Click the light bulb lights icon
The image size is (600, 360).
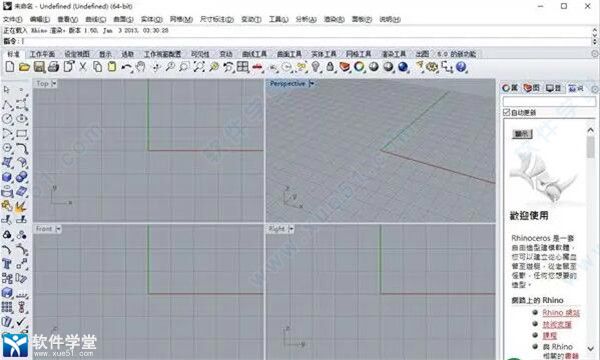tap(315, 67)
